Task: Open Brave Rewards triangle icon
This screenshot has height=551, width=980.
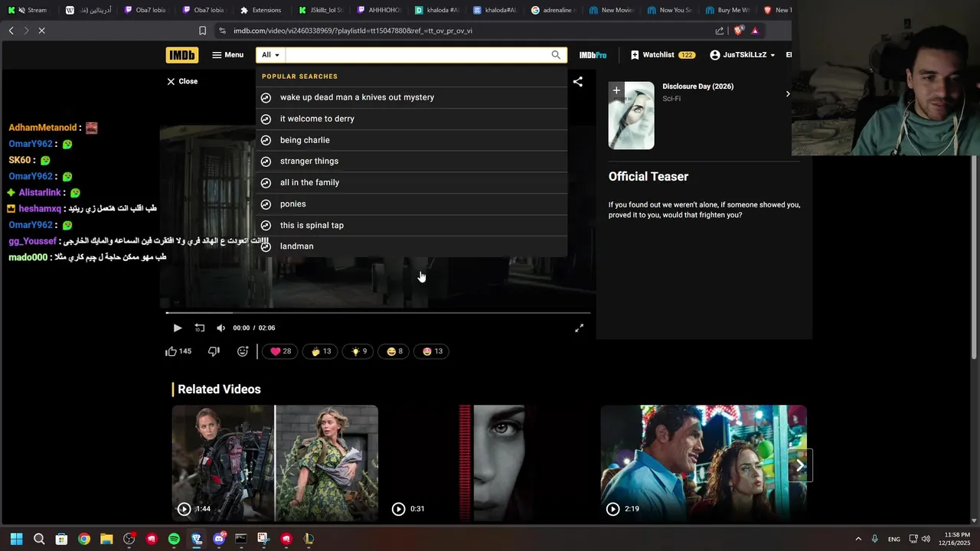Action: pos(755,31)
